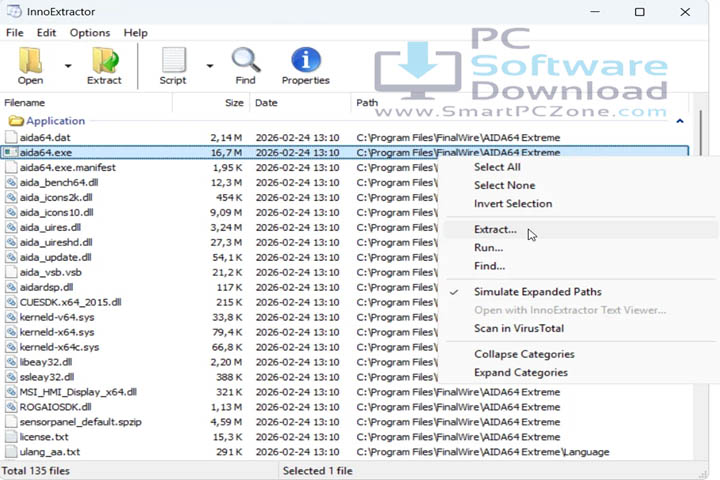
Task: Open the Edit menu
Action: 46,33
